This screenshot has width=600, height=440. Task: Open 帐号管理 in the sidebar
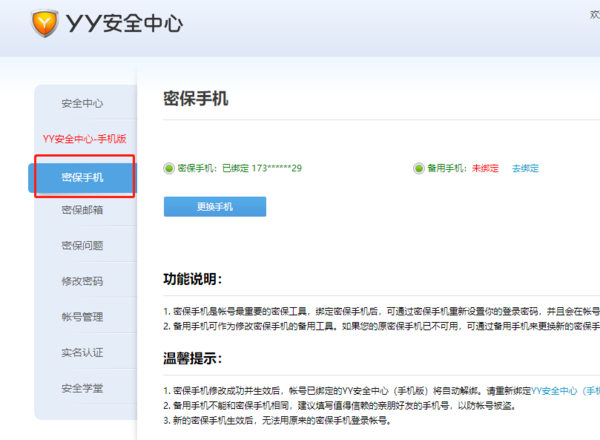tap(82, 317)
